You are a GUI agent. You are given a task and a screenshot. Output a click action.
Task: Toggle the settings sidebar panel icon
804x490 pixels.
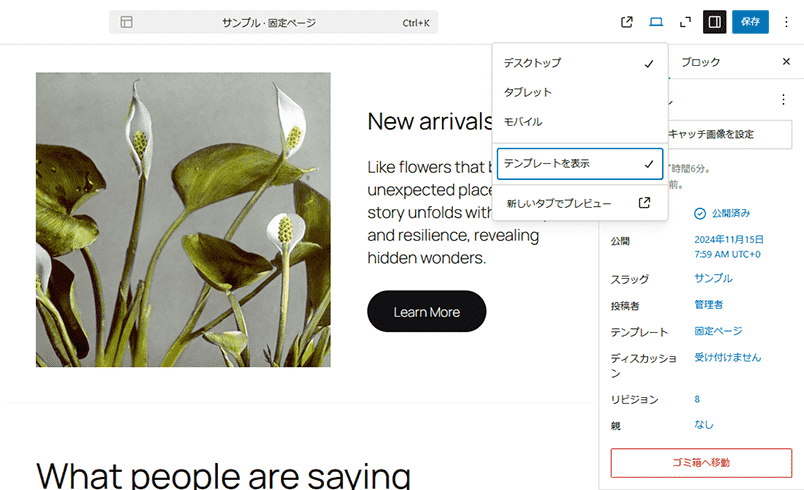[714, 22]
